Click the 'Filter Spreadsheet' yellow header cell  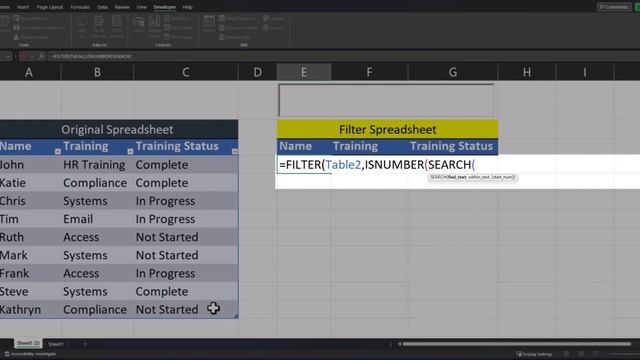pyautogui.click(x=387, y=129)
